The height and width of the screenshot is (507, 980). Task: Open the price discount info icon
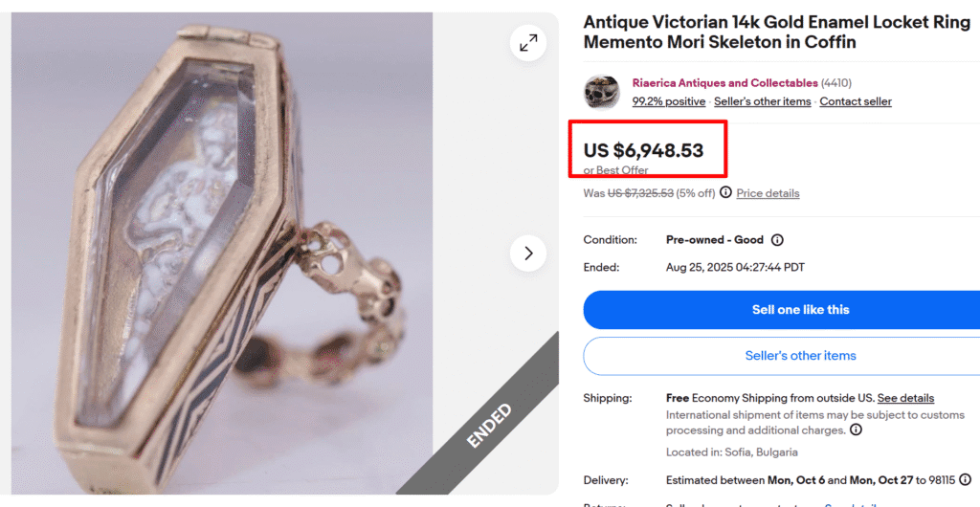click(725, 193)
